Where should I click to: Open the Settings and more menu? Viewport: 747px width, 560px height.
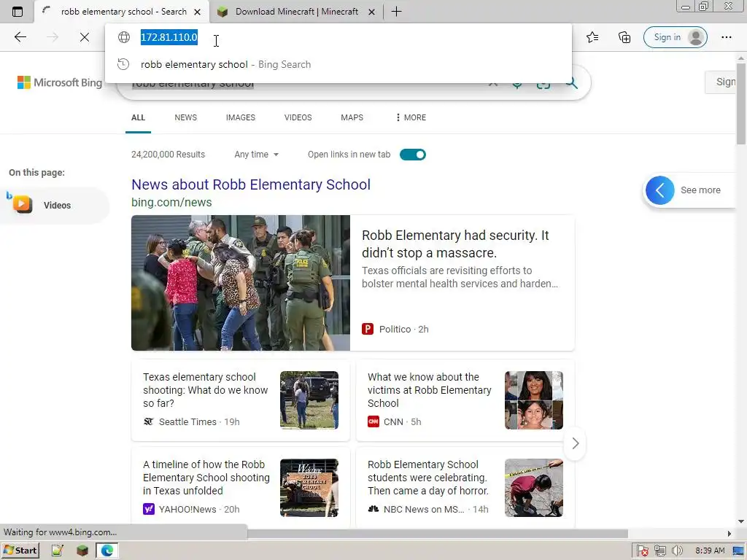coord(726,37)
